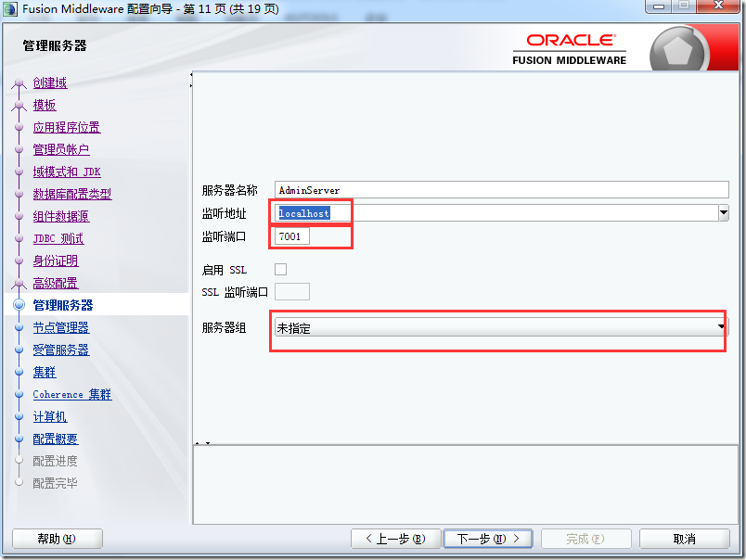
Task: Click the step bullet next to 节点管理器
Action: coord(19,327)
